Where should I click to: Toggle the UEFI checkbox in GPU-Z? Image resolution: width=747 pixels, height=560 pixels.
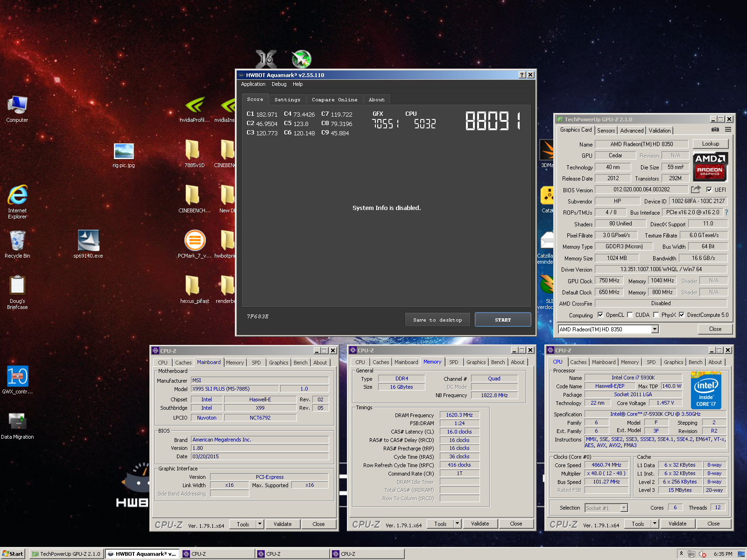click(x=709, y=189)
